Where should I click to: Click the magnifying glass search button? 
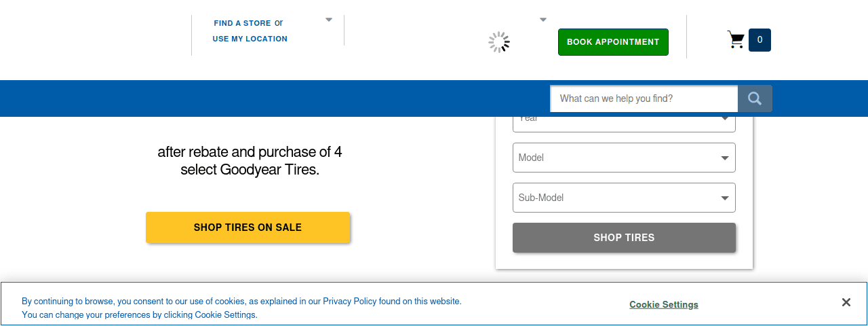[755, 98]
